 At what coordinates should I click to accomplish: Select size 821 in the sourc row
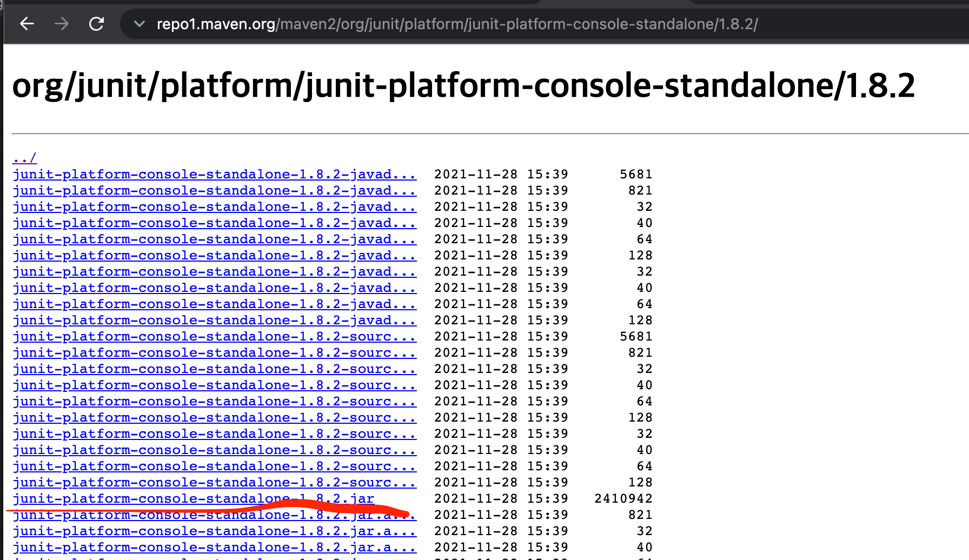pos(640,352)
